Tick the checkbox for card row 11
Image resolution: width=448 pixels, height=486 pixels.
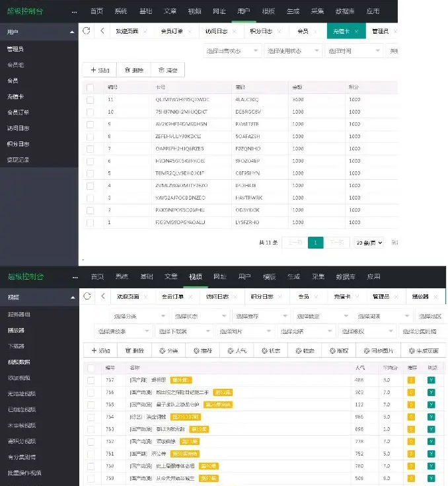(91, 99)
